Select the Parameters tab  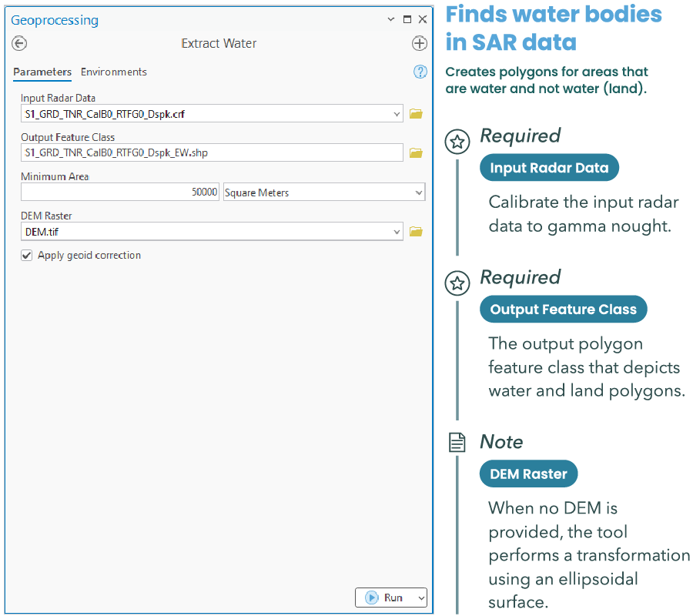42,72
